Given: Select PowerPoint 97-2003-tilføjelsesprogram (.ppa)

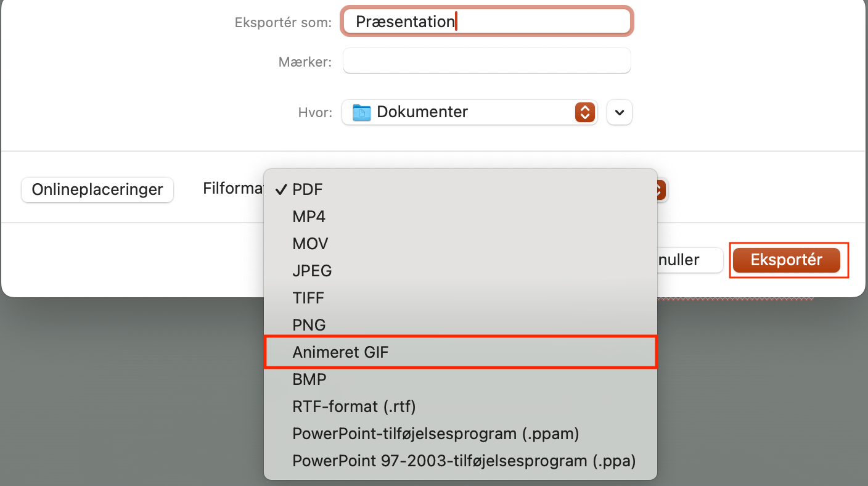Looking at the screenshot, I should click(464, 461).
